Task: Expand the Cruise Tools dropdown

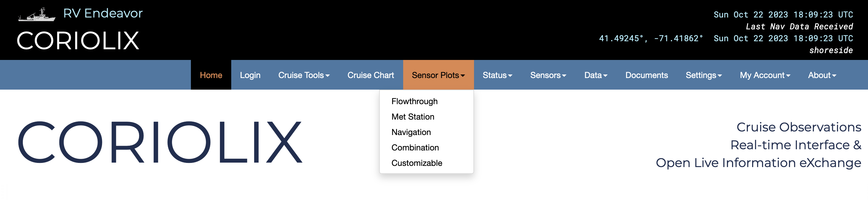Action: point(304,75)
